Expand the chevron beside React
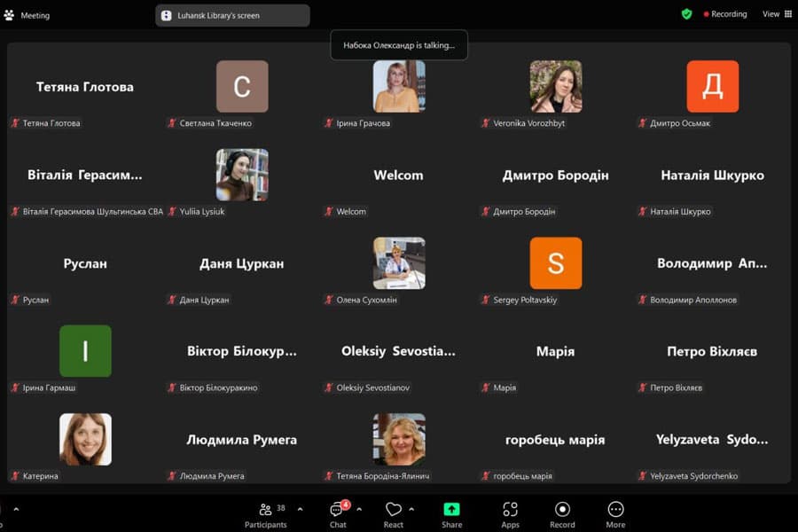This screenshot has height=532, width=798. pos(411,509)
